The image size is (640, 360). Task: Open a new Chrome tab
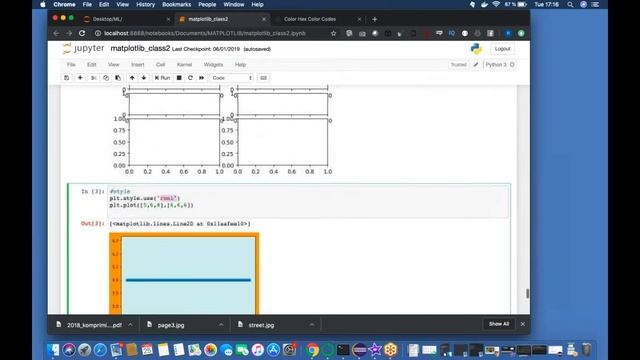(375, 19)
